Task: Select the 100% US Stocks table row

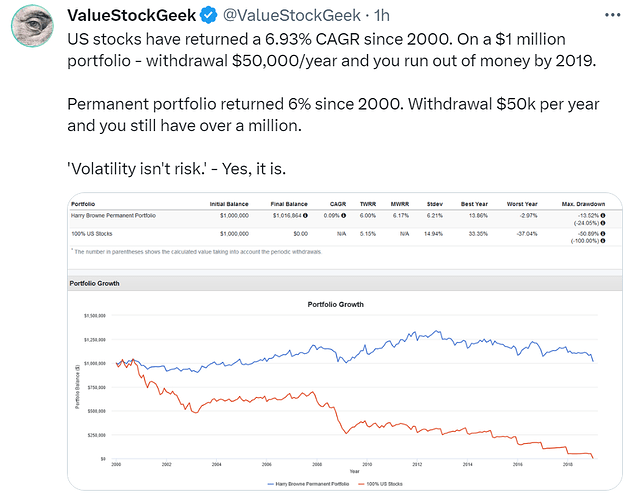Action: click(345, 237)
